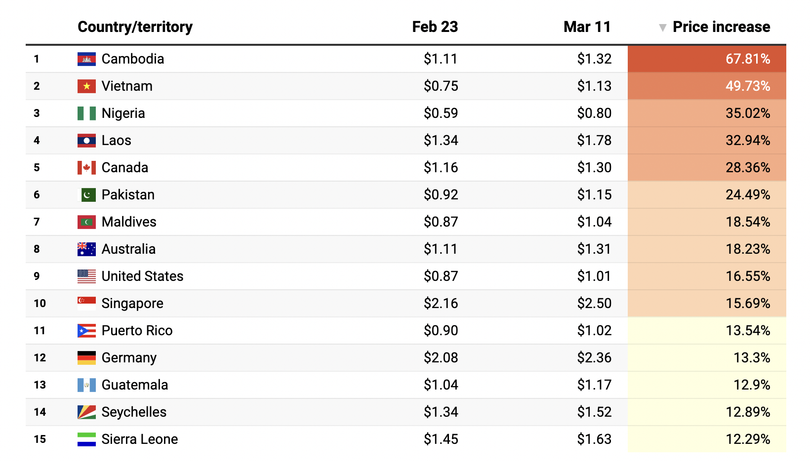Select the Maldives row rank number 7
The height and width of the screenshot is (461, 810).
[x=37, y=222]
